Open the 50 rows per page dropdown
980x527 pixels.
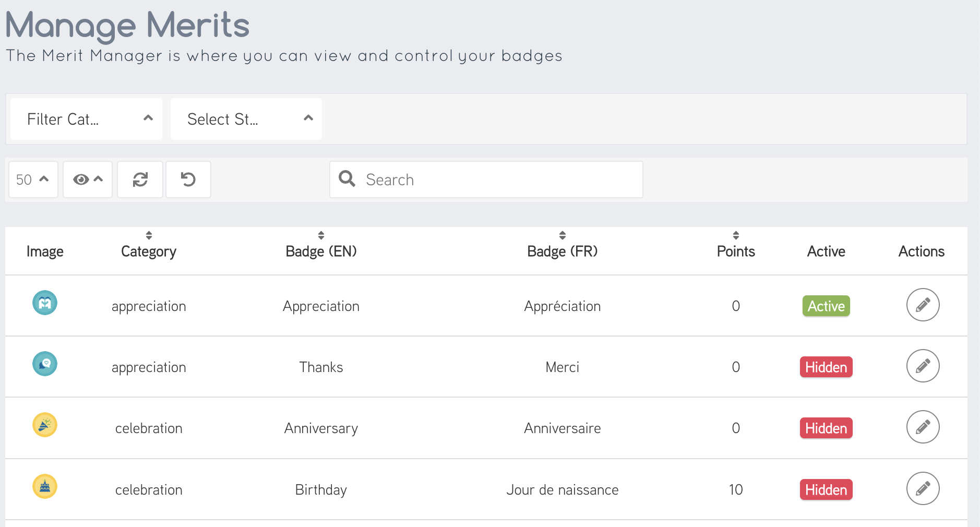33,179
